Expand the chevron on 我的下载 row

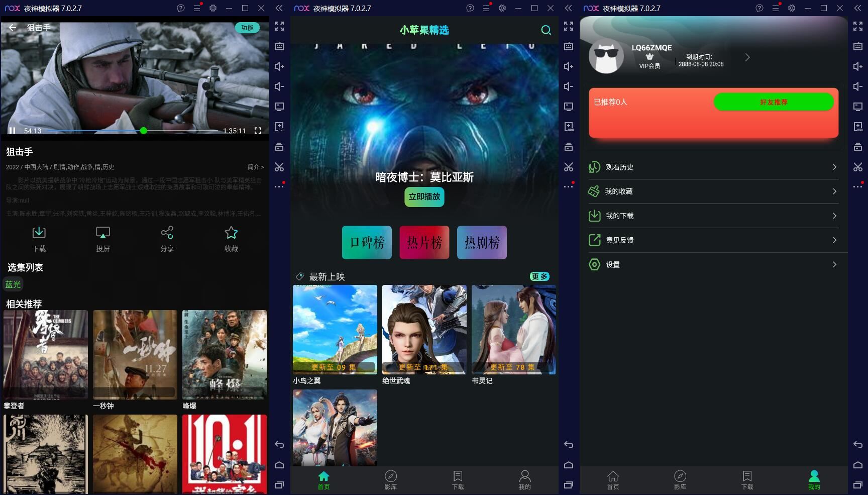pyautogui.click(x=834, y=216)
